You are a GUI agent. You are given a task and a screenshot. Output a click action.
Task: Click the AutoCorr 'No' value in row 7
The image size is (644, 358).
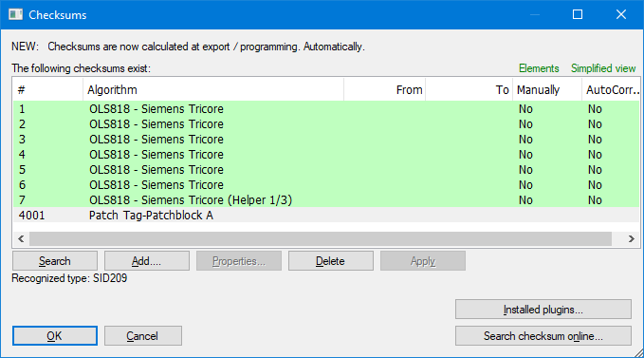595,200
